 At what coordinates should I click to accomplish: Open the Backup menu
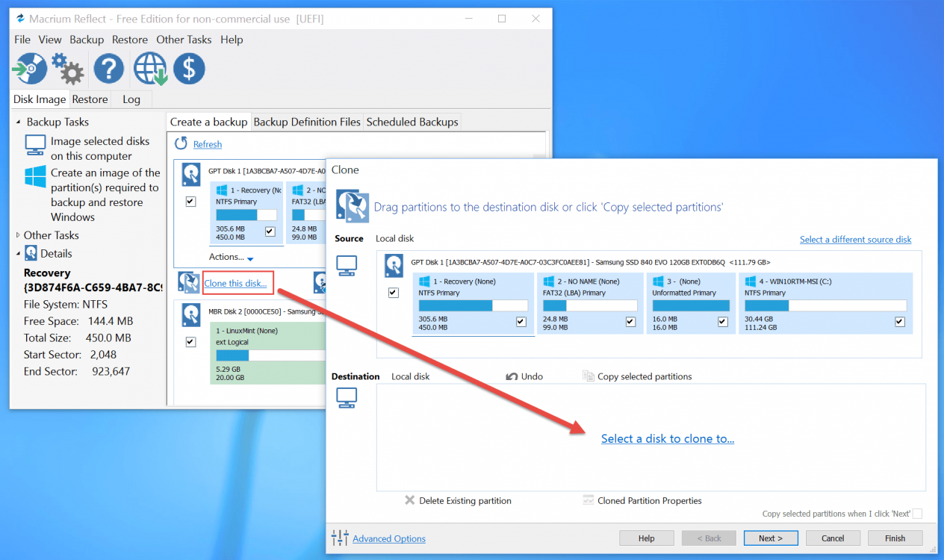coord(87,40)
